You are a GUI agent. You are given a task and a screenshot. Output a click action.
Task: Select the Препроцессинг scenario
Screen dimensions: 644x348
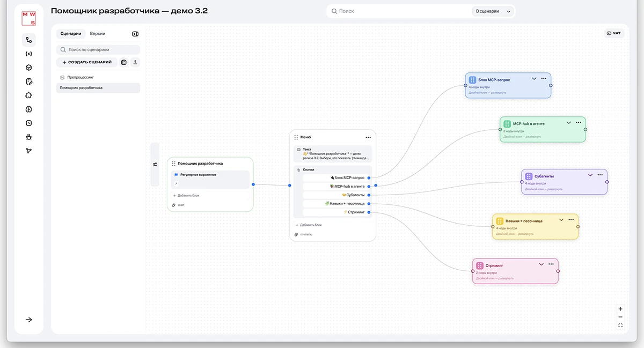pos(98,77)
